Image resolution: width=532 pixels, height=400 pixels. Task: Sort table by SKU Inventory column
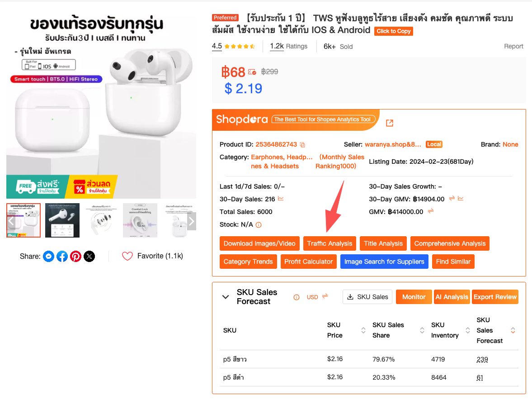[467, 330]
